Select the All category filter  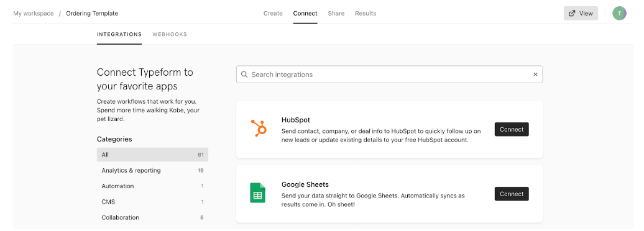(152, 155)
